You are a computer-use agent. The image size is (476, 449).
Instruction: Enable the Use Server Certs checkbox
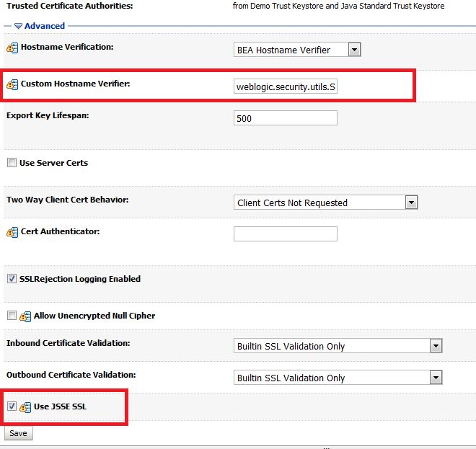[x=12, y=163]
